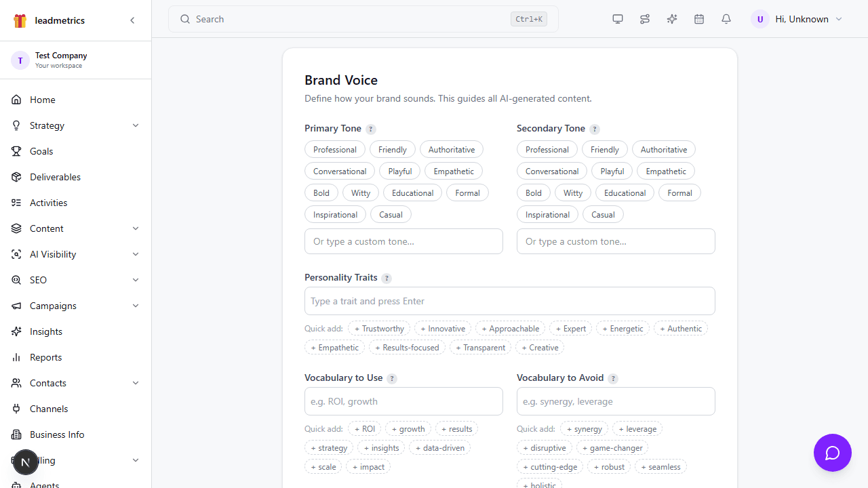Screen dimensions: 868x488
Task: Quick add the Results-focused trait
Action: pyautogui.click(x=407, y=348)
